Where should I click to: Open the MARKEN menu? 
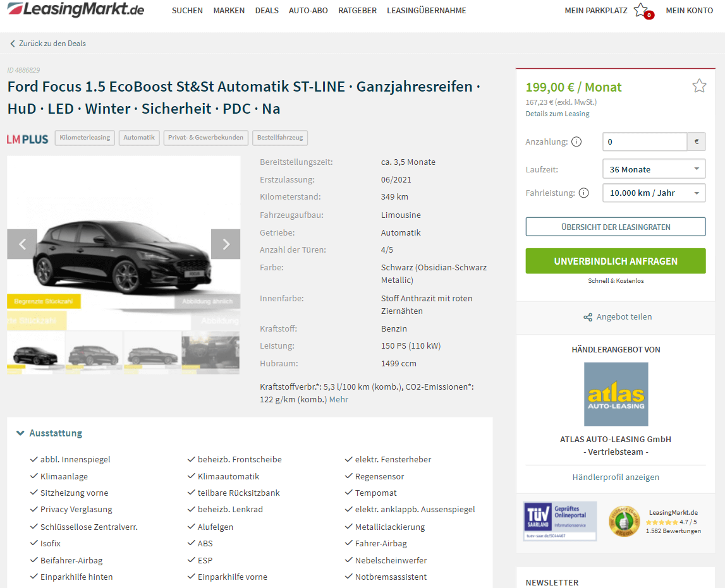(229, 11)
